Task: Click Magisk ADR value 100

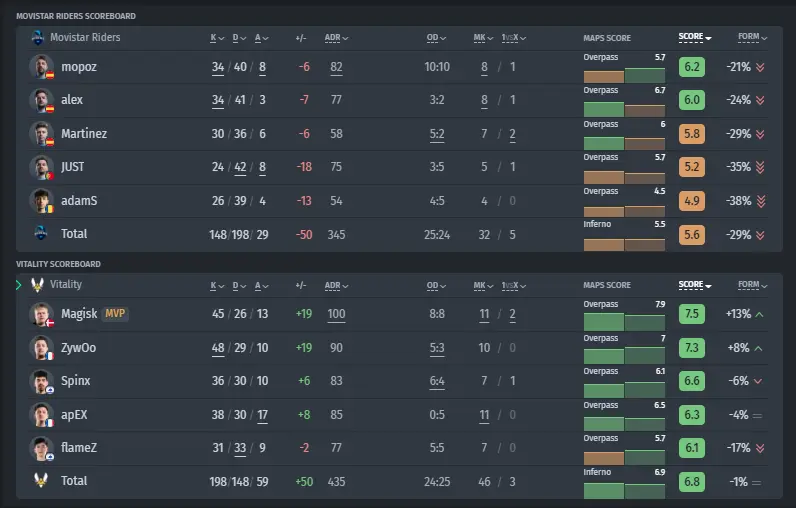Action: tap(336, 314)
